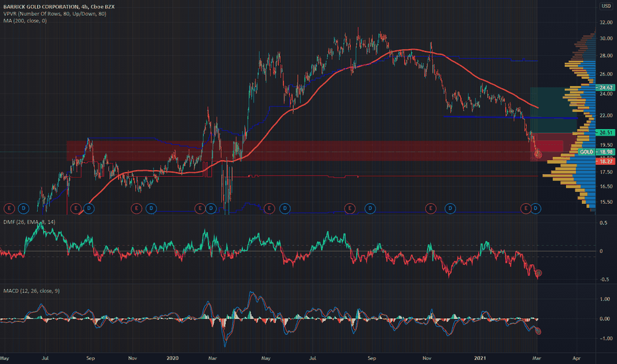The width and height of the screenshot is (617, 364).
Task: Click the 32.00 price axis label
Action: (606, 23)
